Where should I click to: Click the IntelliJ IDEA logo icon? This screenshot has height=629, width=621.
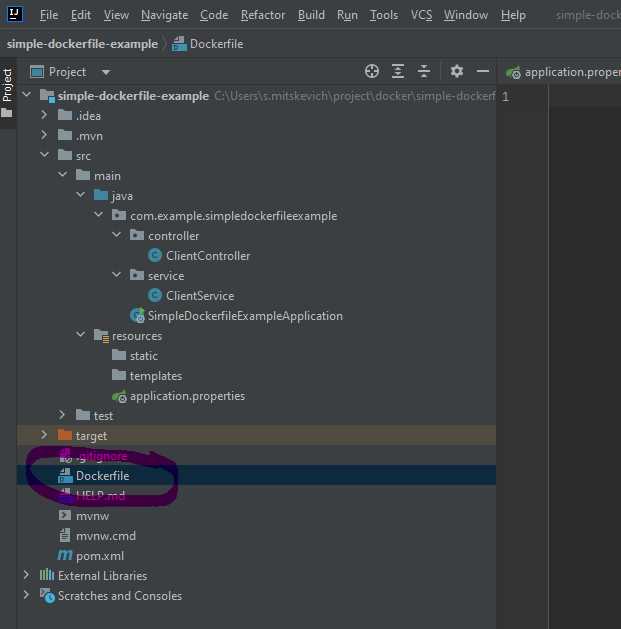point(15,14)
